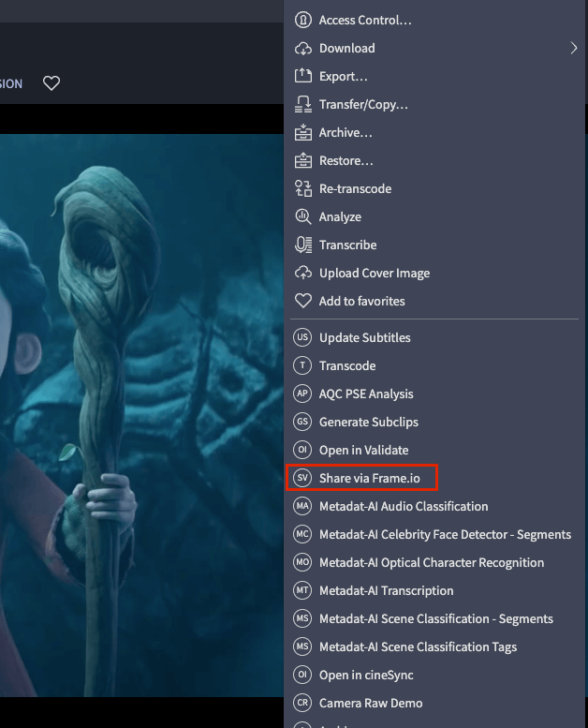Click the Transcribe microphone icon
The width and height of the screenshot is (588, 728).
303,245
